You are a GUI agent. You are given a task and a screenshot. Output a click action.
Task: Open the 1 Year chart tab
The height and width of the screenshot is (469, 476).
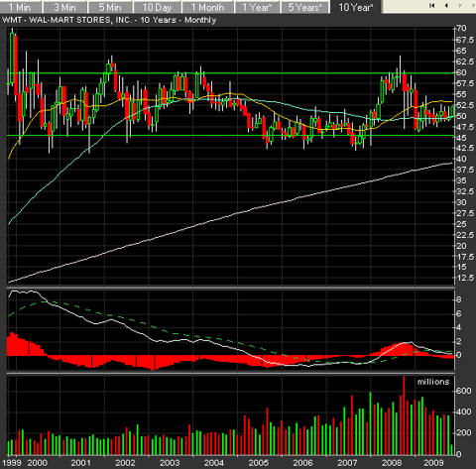coord(257,7)
